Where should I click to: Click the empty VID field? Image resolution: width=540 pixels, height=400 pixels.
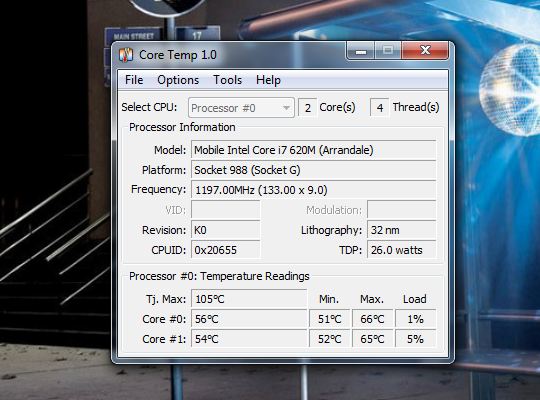click(226, 210)
